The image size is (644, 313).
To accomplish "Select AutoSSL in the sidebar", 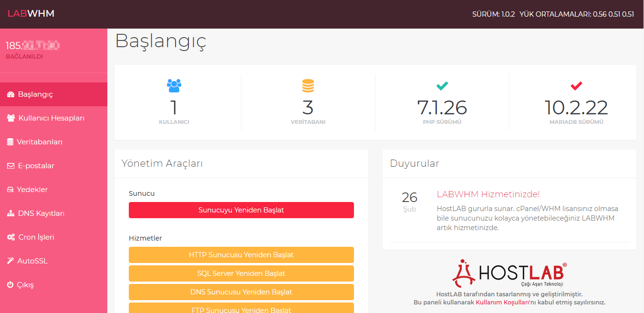I will (x=53, y=261).
